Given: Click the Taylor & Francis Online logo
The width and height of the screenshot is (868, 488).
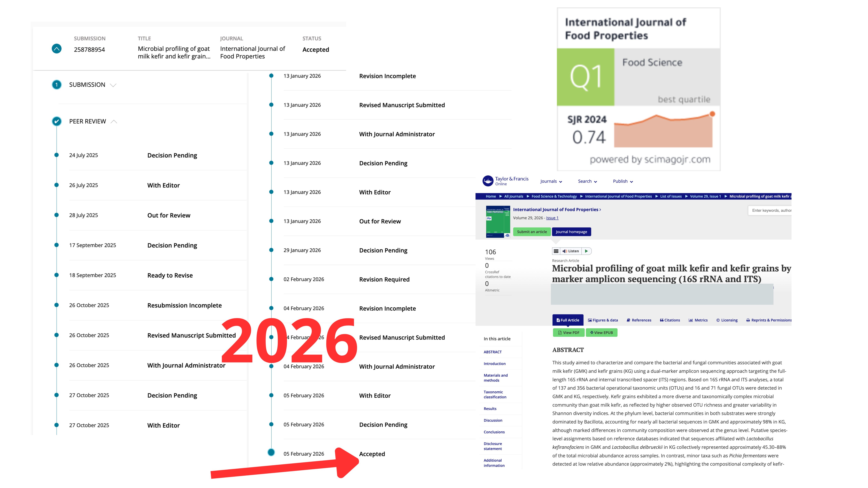Looking at the screenshot, I should coord(505,181).
